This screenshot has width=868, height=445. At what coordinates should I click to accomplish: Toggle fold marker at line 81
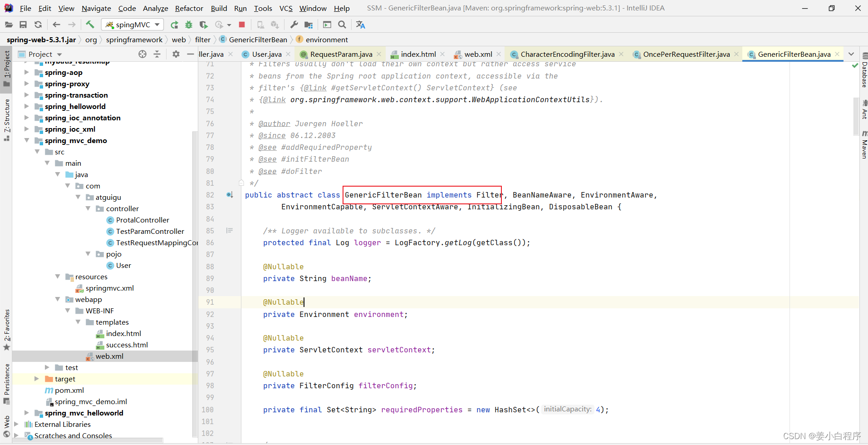coord(241,183)
